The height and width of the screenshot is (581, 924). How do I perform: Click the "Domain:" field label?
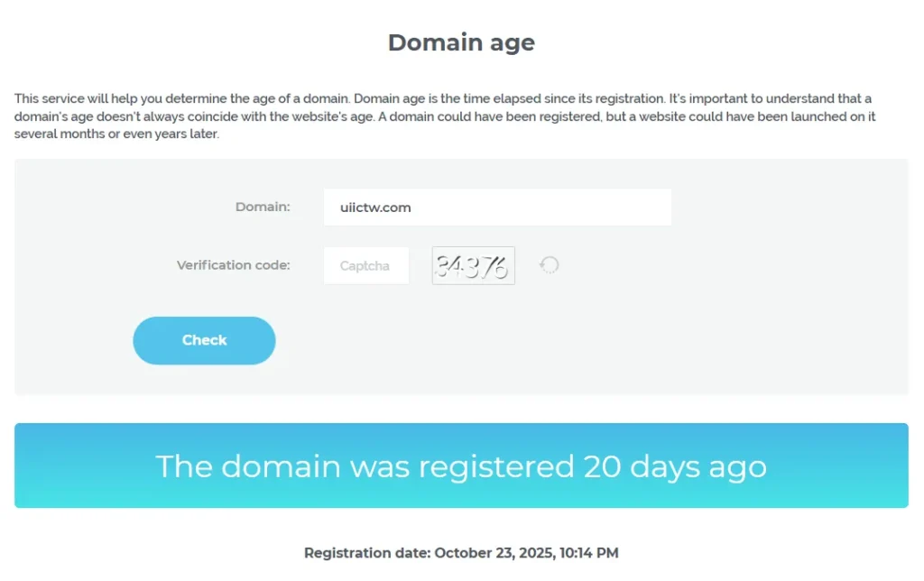[263, 207]
